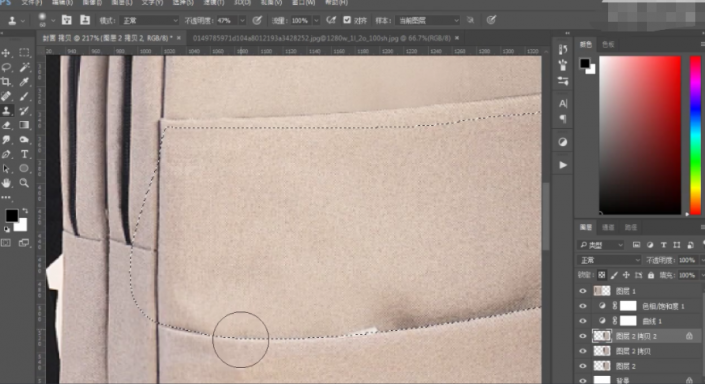The image size is (705, 384).
Task: Select the Crop tool
Action: 6,82
